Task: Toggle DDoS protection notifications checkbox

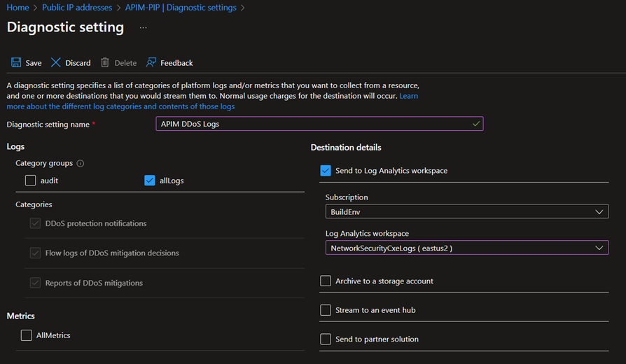Action: pos(35,223)
